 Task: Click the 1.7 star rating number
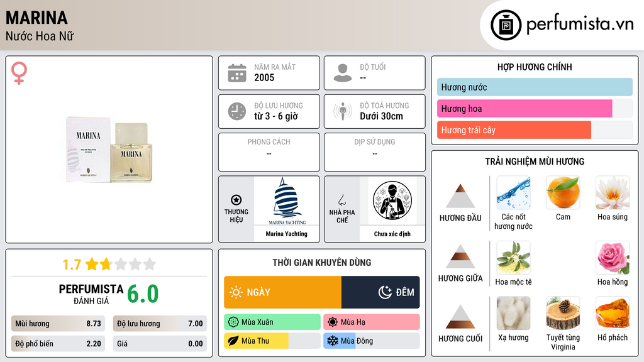pos(72,265)
